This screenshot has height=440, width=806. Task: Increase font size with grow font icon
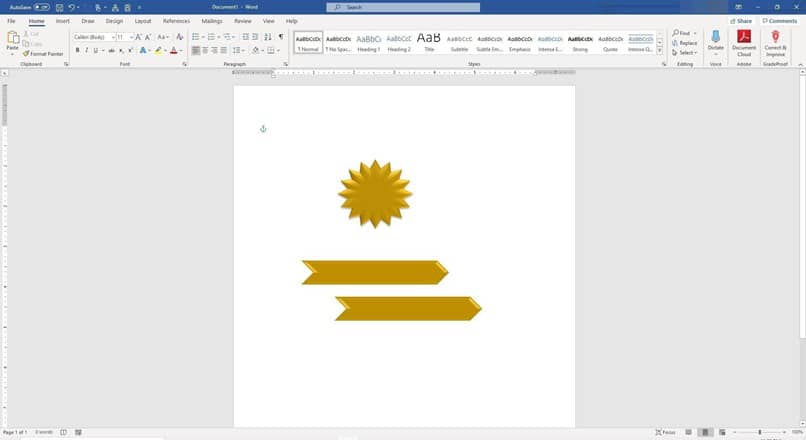pos(138,37)
